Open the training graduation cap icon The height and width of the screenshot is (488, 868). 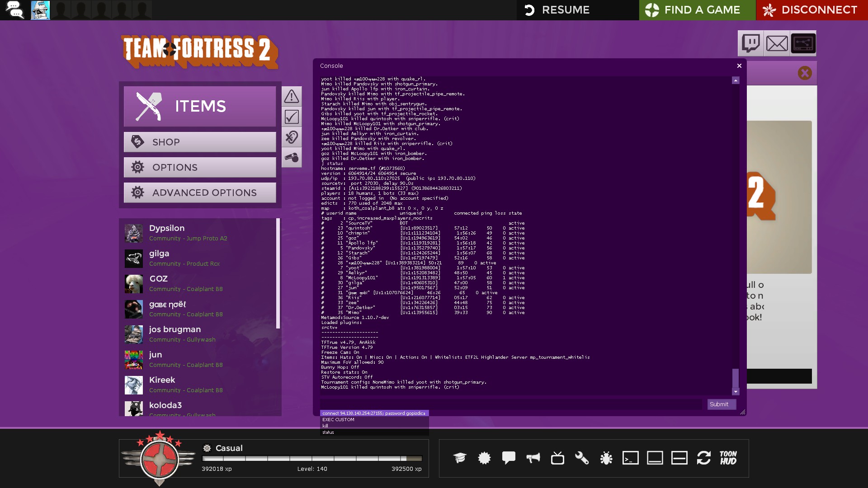point(460,458)
